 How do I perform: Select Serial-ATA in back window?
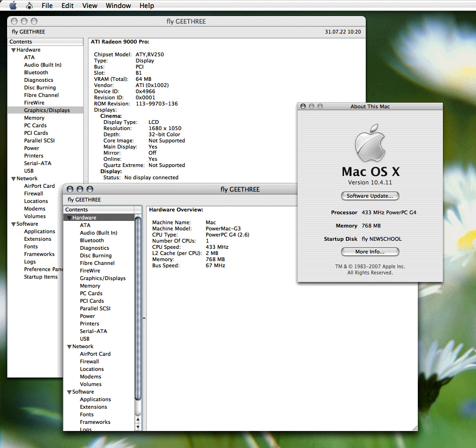[38, 163]
